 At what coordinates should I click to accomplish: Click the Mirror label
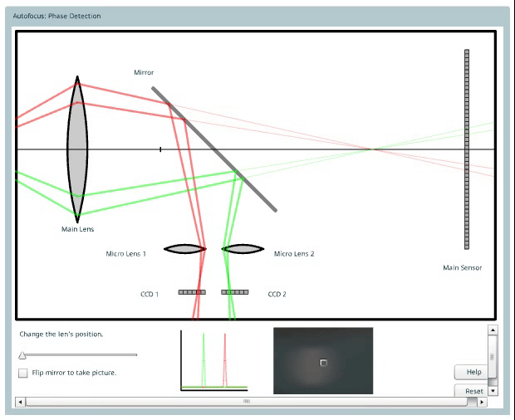[x=144, y=72]
